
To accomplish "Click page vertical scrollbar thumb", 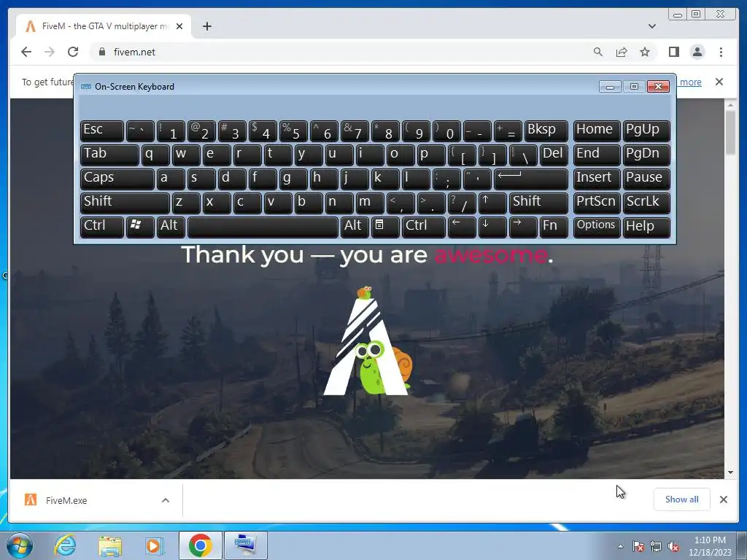I will (730, 131).
